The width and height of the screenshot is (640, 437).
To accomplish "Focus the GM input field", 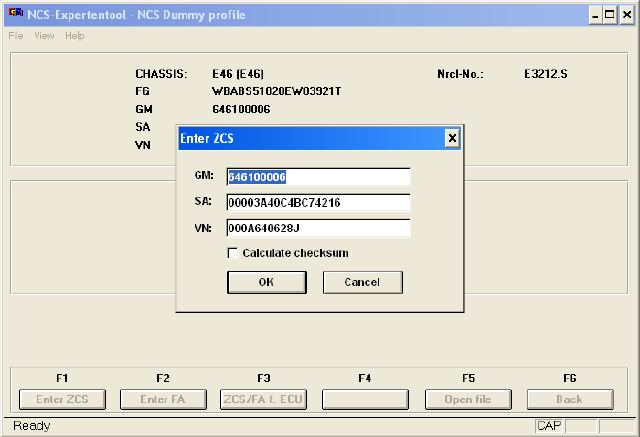I will pos(318,177).
